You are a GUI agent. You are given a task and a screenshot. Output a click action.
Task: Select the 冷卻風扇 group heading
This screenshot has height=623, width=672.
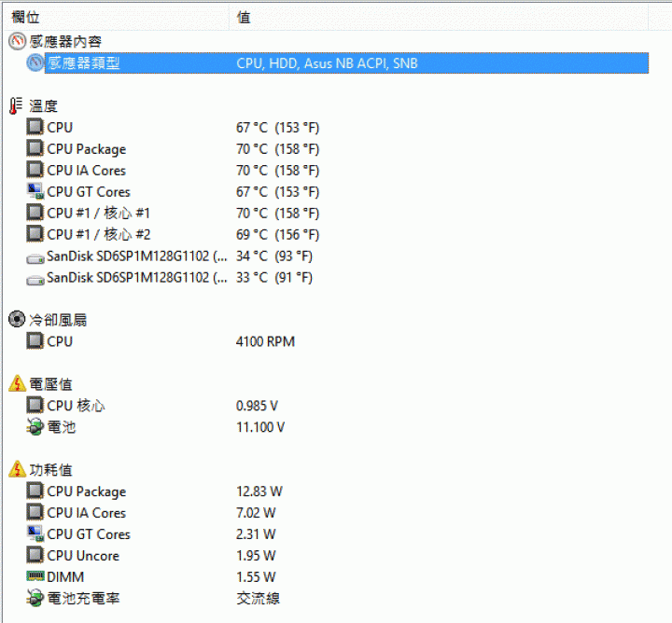click(x=58, y=320)
